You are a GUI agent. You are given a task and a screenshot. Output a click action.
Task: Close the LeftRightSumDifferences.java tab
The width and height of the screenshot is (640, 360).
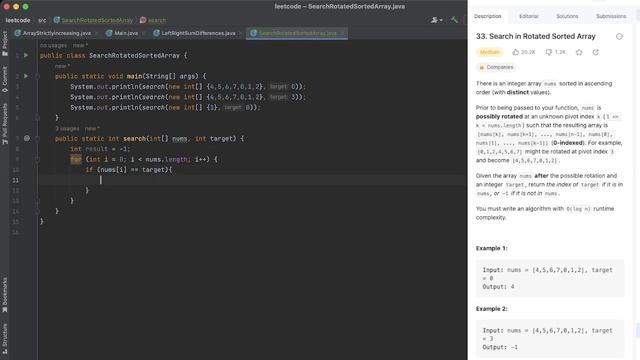240,33
